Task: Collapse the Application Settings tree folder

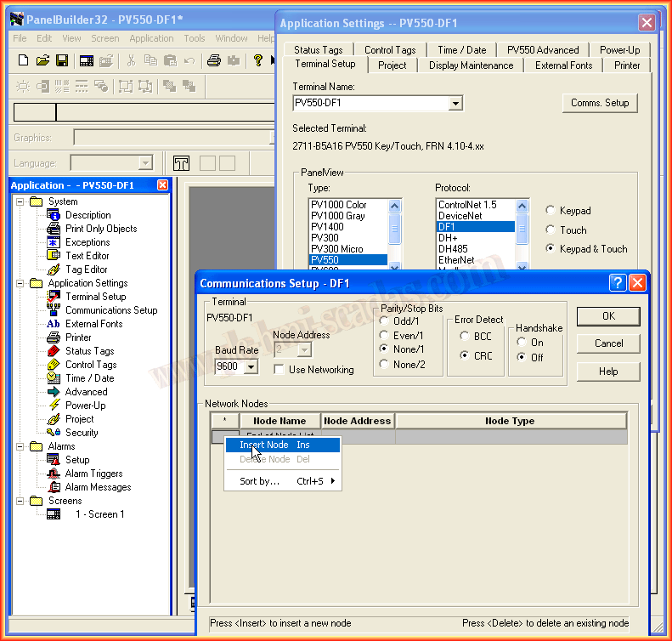Action: coord(20,283)
